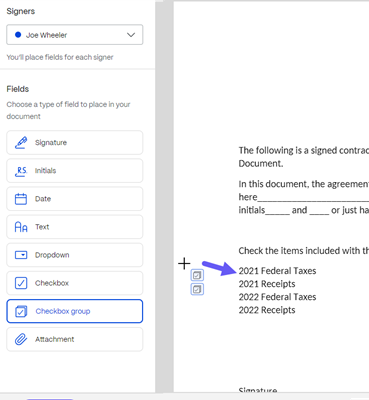The width and height of the screenshot is (369, 400).
Task: Click 'You'll place fields for each signer' text
Action: tap(60, 57)
